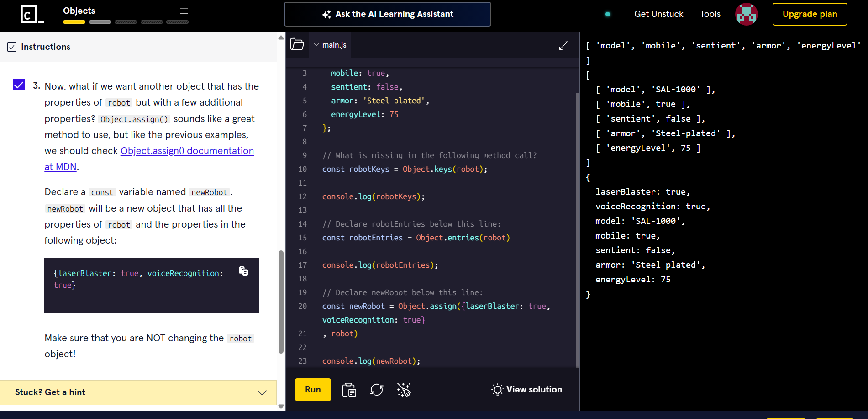Open the file explorer folder icon
The image size is (868, 419).
tap(297, 44)
